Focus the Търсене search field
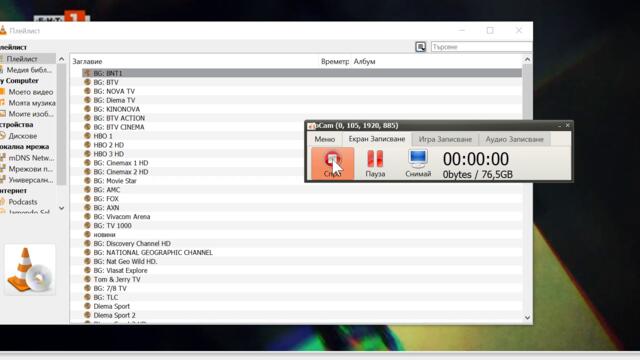This screenshot has width=640, height=360. click(x=482, y=47)
